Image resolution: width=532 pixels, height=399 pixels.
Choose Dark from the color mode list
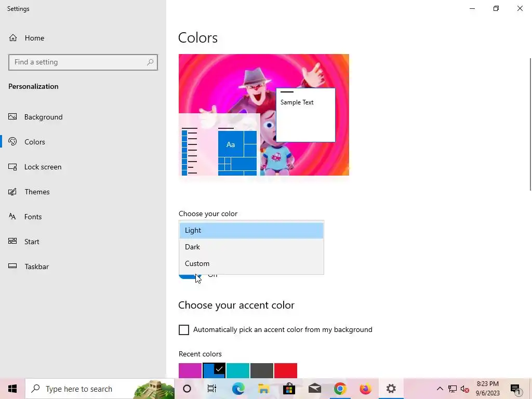click(251, 247)
